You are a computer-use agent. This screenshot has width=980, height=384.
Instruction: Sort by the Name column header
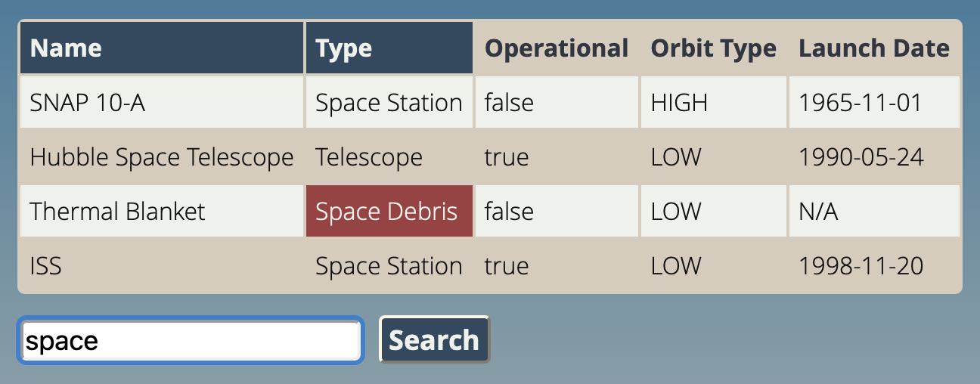click(x=162, y=48)
